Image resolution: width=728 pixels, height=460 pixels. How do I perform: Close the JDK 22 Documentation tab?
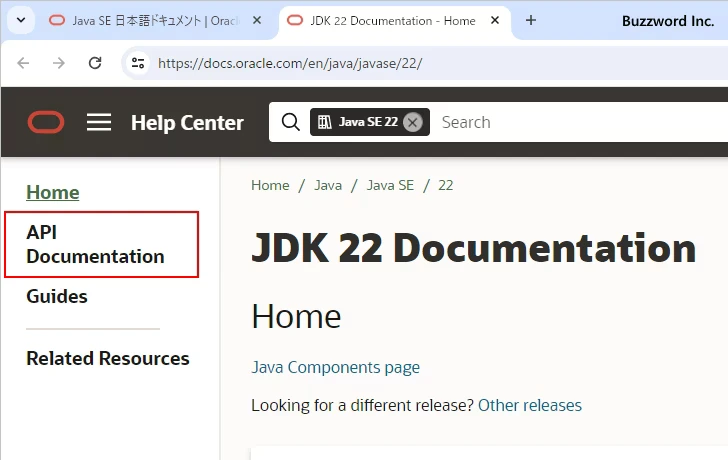(x=495, y=20)
